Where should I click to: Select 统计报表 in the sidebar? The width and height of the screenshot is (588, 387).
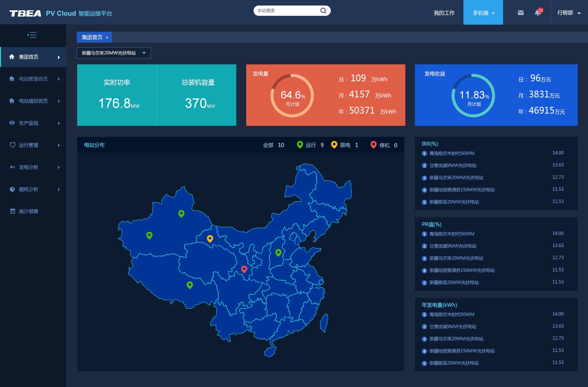click(29, 212)
